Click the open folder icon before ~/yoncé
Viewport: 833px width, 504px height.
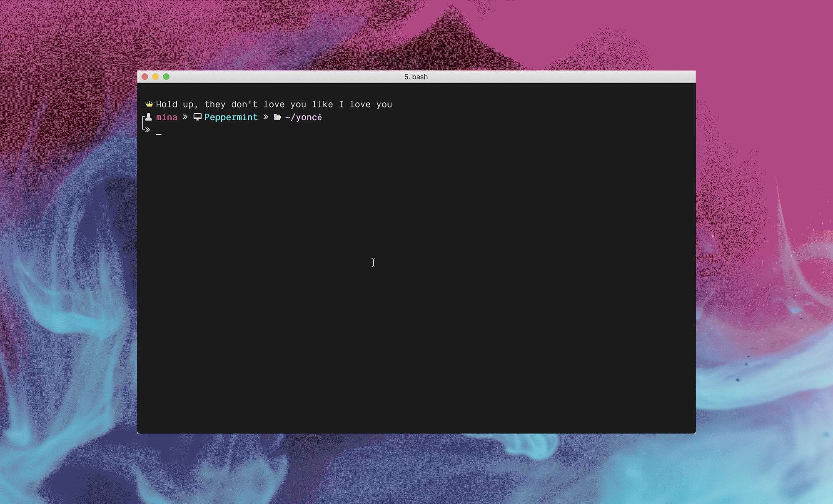277,117
